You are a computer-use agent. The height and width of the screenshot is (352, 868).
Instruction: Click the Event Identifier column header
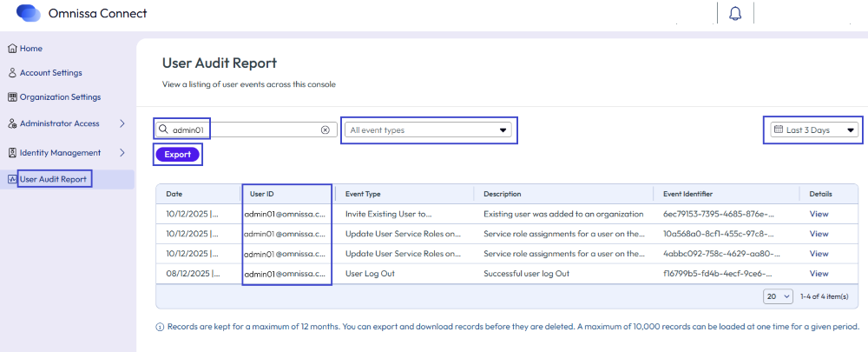pos(687,194)
